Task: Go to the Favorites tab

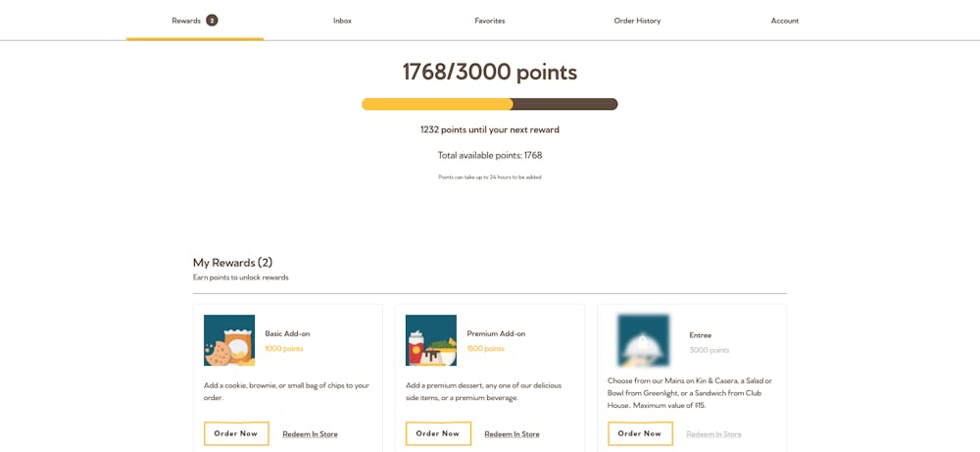Action: [x=490, y=21]
